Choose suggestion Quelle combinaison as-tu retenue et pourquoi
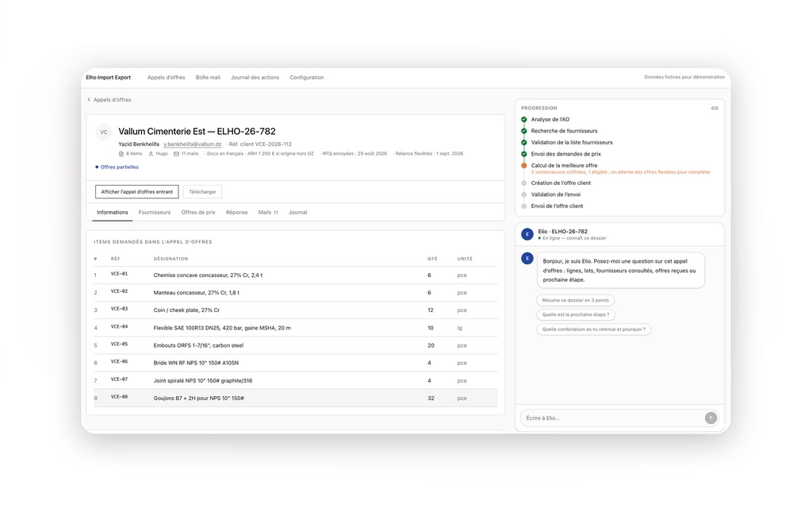 coord(594,329)
